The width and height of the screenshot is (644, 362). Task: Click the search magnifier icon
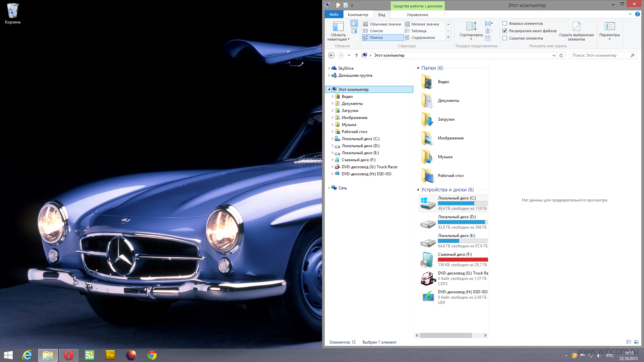[x=632, y=55]
